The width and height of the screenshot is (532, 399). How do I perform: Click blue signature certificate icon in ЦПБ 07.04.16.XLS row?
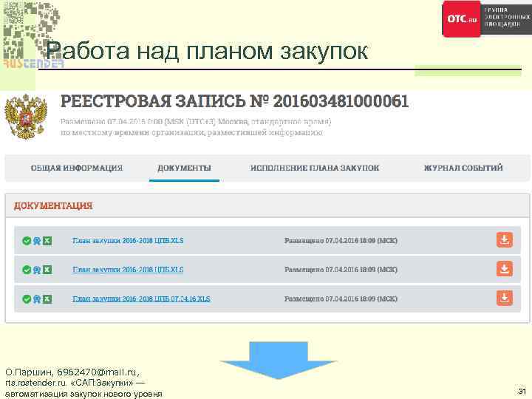pyautogui.click(x=37, y=299)
